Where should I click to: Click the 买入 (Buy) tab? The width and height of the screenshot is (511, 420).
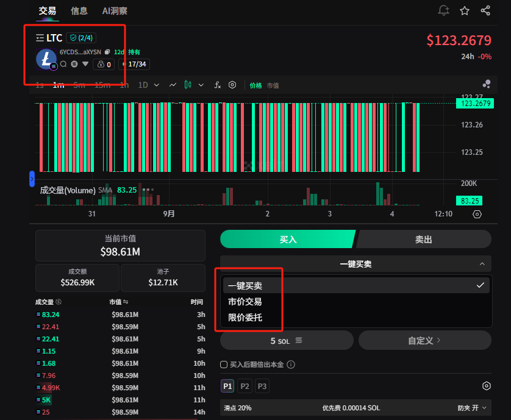point(288,239)
